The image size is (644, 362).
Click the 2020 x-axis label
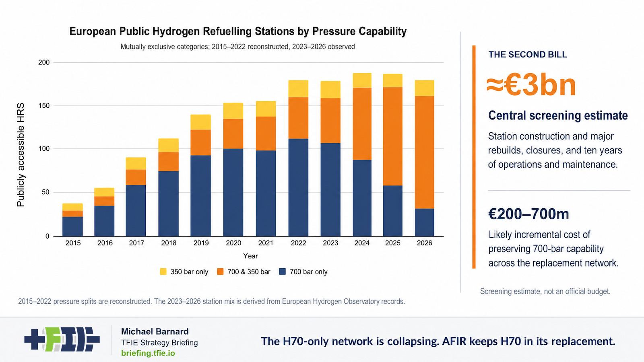pos(233,243)
